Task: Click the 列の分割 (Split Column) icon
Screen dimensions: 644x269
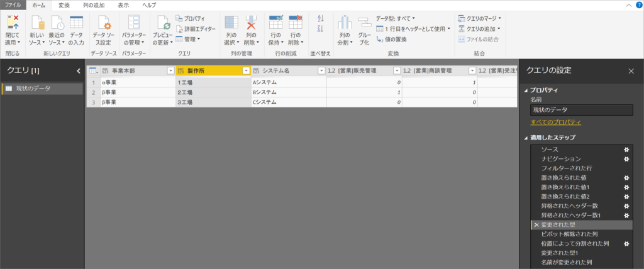Action: tap(344, 24)
